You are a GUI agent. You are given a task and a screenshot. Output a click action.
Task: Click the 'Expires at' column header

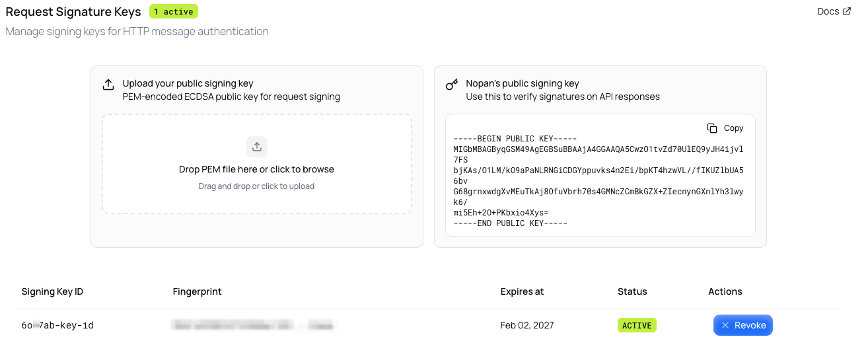click(x=522, y=291)
